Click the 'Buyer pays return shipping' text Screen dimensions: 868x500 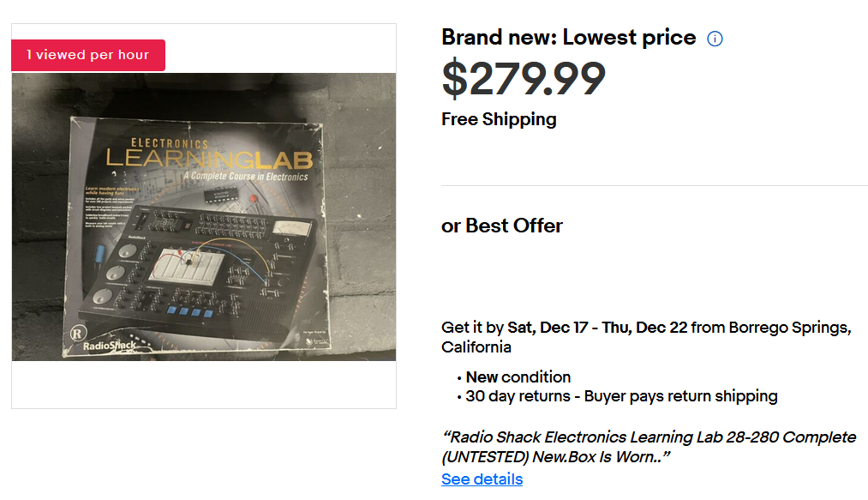pyautogui.click(x=680, y=395)
